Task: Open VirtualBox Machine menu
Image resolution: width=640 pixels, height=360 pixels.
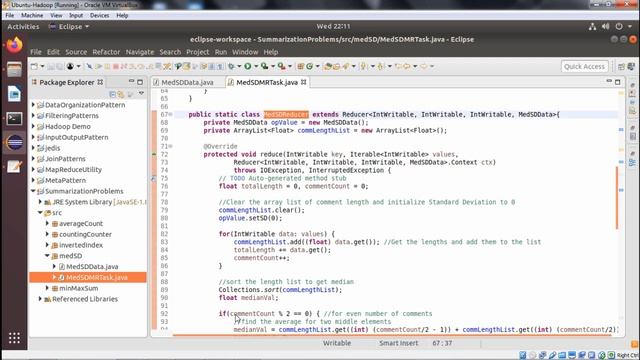Action: pos(32,16)
